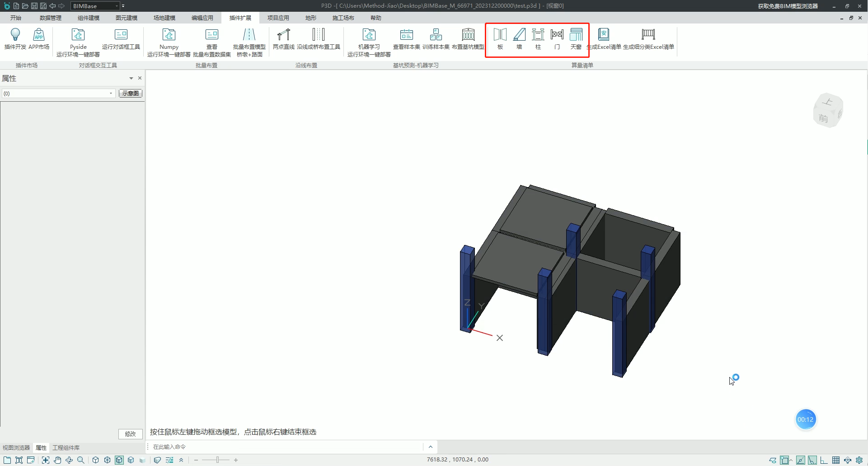The height and width of the screenshot is (466, 868).
Task: Switch to the 场地建模 ribbon tab
Action: [164, 18]
